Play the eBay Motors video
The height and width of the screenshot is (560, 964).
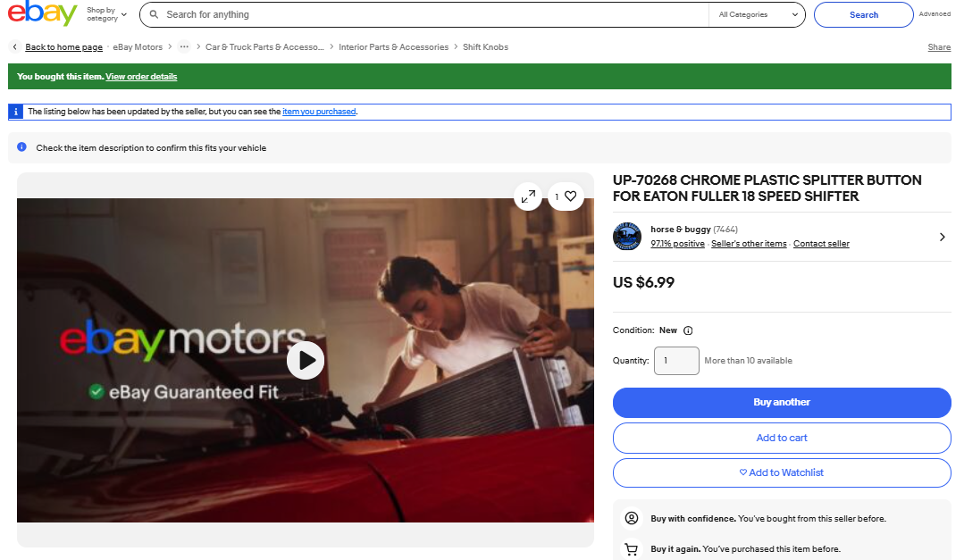(306, 360)
